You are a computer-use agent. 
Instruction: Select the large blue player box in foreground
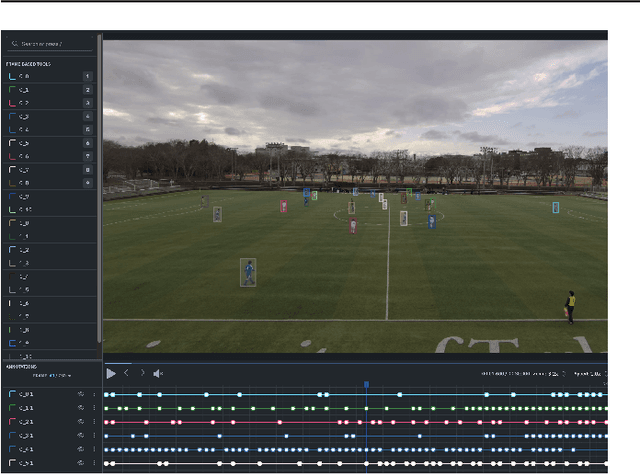click(x=248, y=272)
